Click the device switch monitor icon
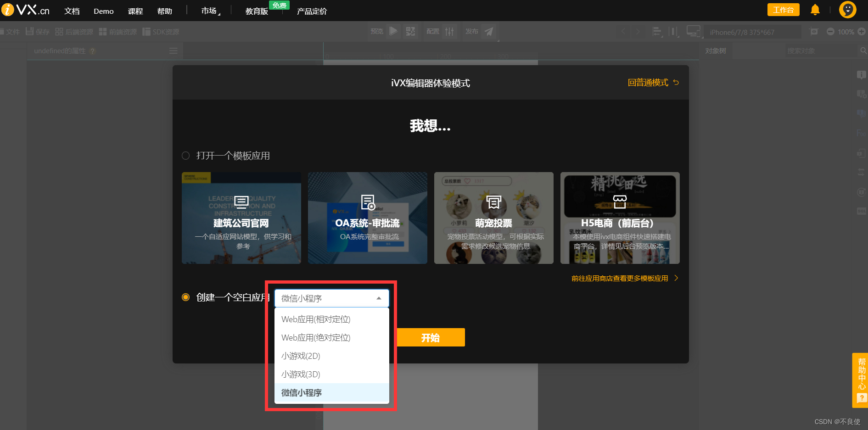868x430 pixels. click(x=693, y=32)
